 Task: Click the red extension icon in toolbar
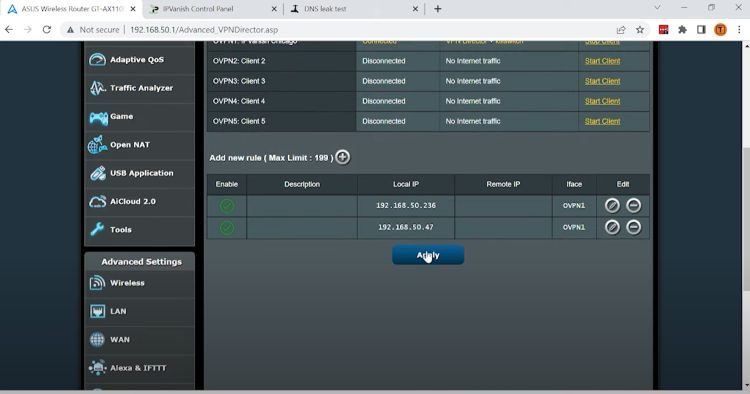click(663, 30)
